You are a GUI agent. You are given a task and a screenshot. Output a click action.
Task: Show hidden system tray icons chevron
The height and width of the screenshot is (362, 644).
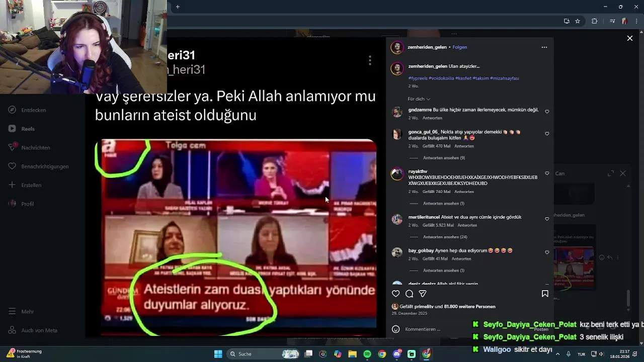tap(557, 354)
